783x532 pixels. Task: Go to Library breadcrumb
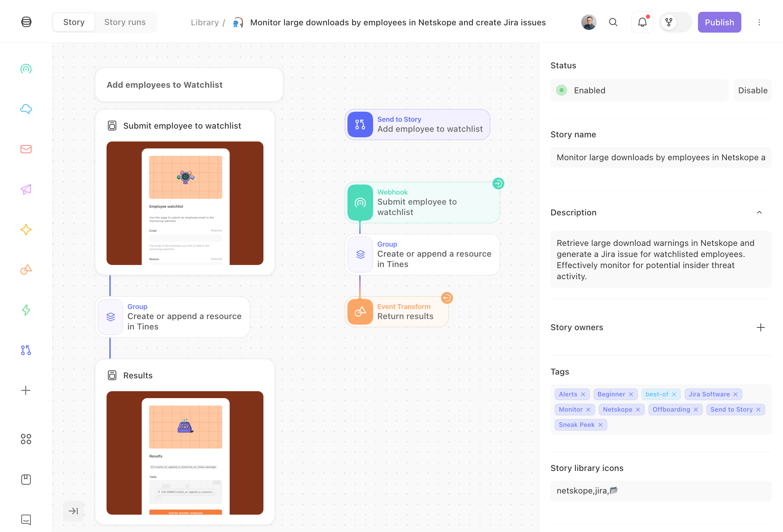(205, 23)
